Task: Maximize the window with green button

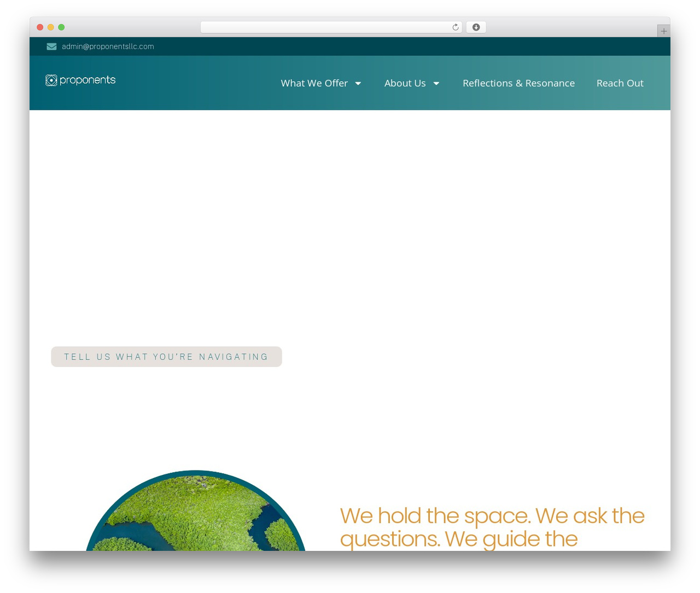Action: pyautogui.click(x=61, y=27)
